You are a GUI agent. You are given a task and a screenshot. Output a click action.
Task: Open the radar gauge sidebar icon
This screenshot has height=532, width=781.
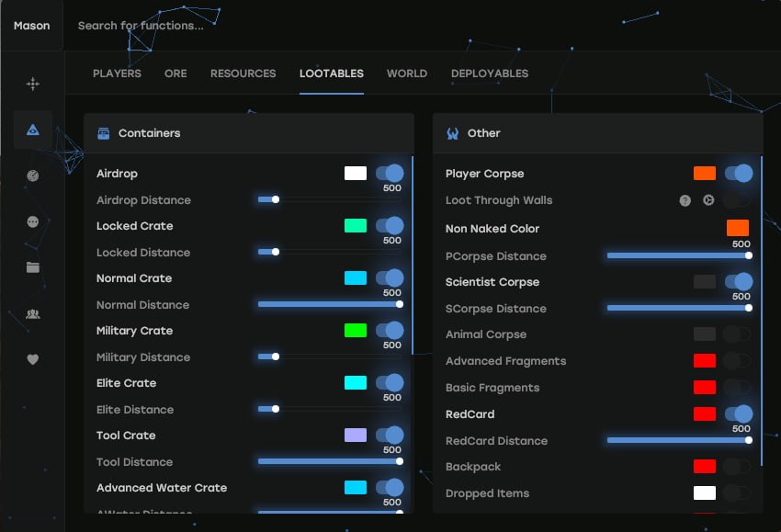coord(33,175)
